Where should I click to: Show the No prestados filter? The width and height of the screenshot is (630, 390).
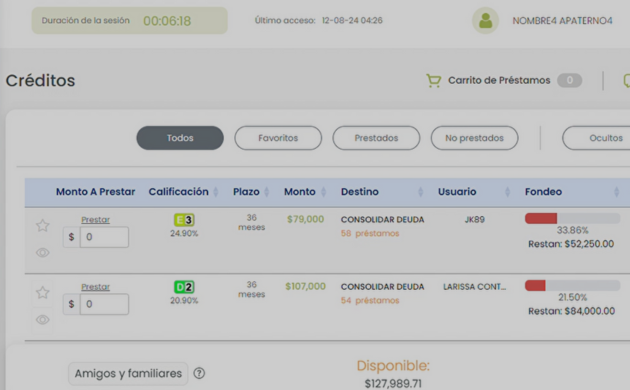point(475,138)
